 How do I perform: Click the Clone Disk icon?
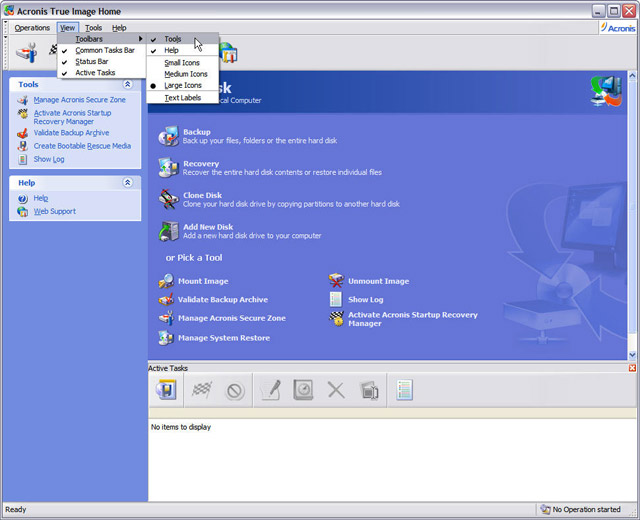coord(169,199)
